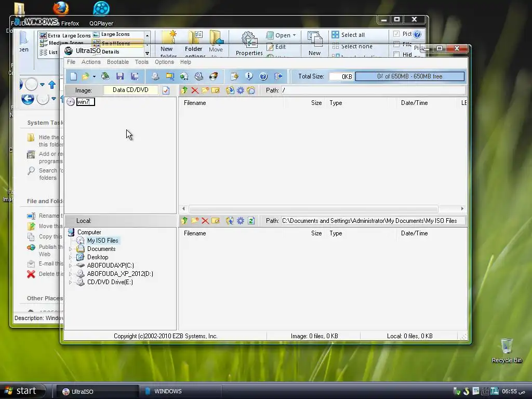Click the blue info icon in UltraISO toolbar

(249, 76)
